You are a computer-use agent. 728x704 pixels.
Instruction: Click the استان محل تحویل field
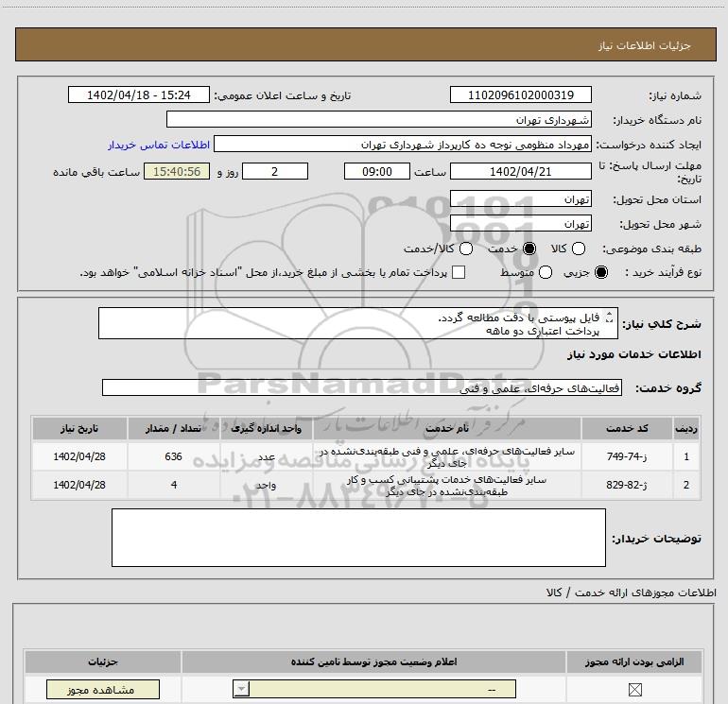tap(520, 199)
